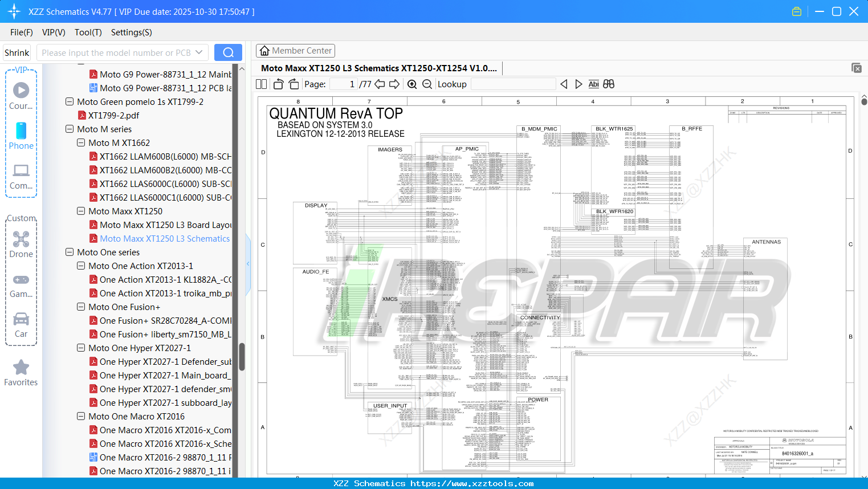Collapse the Moto One Macro XT2016 node

point(80,416)
